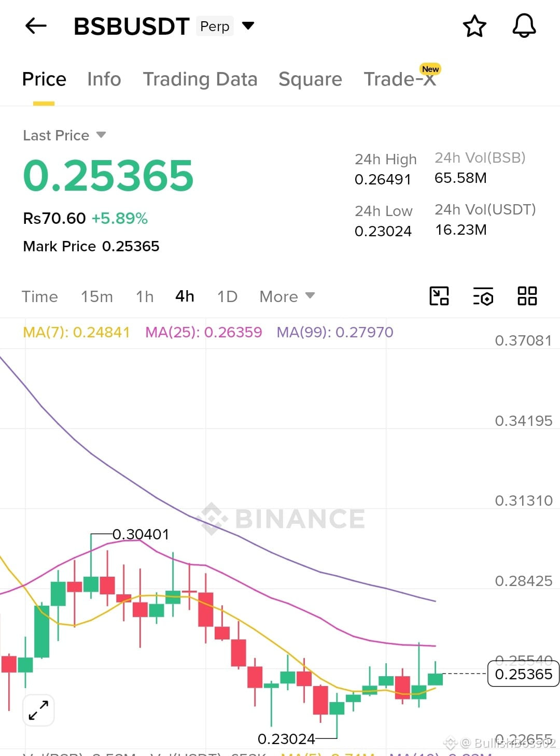
Task: Tap the current price tag on axis
Action: (x=523, y=674)
